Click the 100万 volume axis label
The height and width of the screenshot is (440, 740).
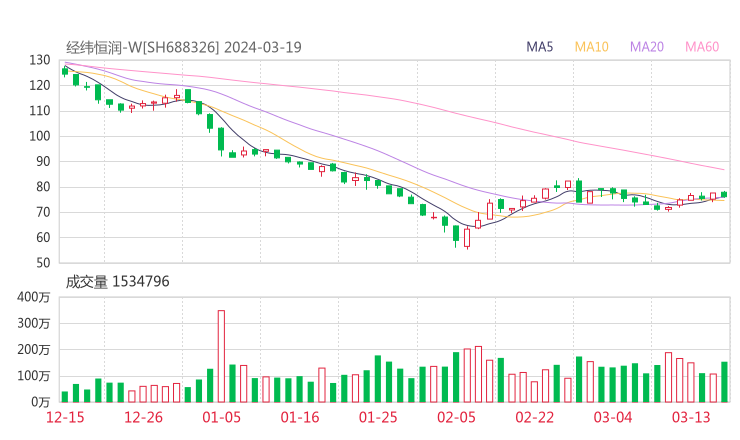[x=33, y=376]
